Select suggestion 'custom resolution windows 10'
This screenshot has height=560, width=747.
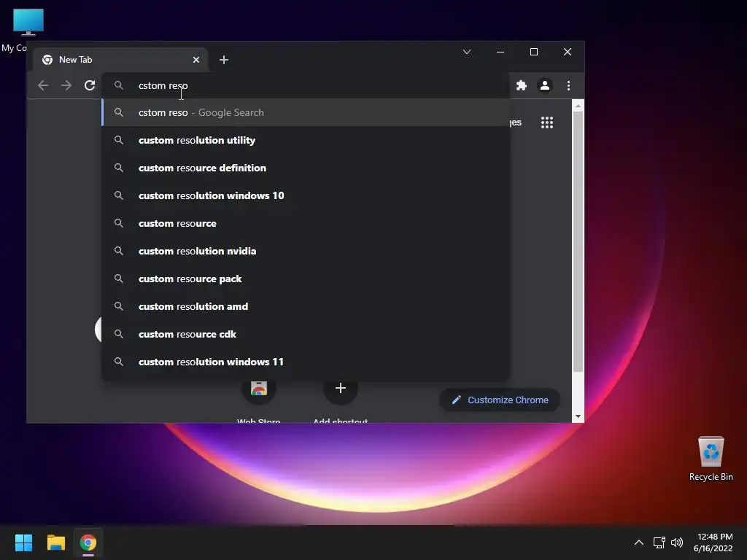pos(306,195)
